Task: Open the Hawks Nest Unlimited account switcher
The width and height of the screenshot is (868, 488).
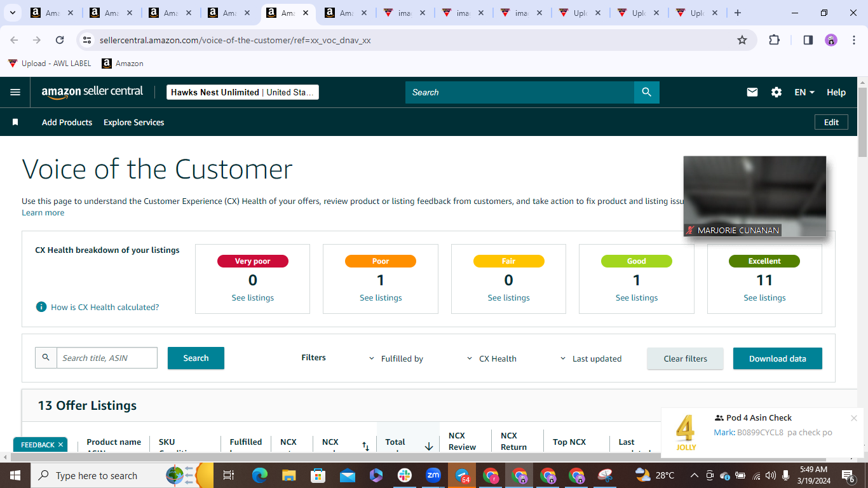Action: tap(242, 92)
